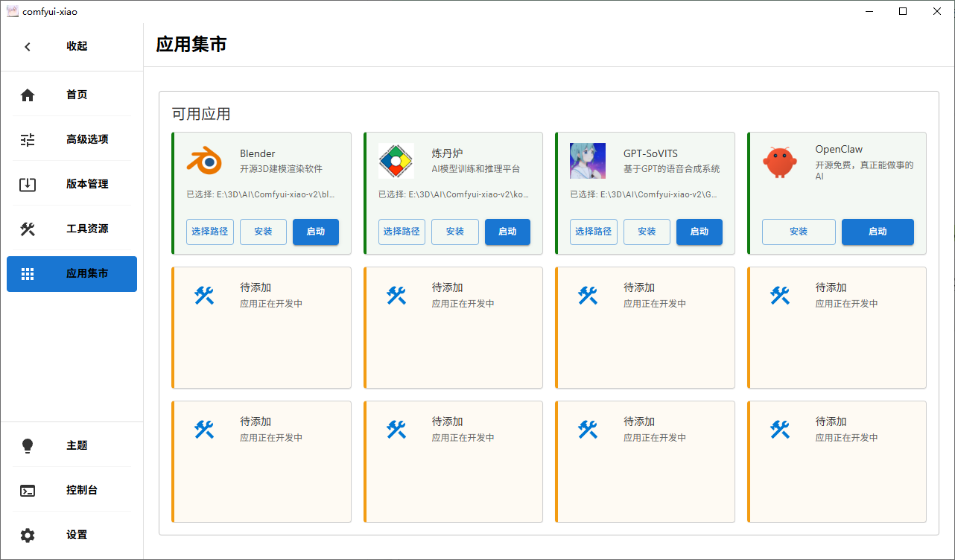Click the 版本管理 download icon
This screenshot has height=560, width=955.
pos(28,184)
